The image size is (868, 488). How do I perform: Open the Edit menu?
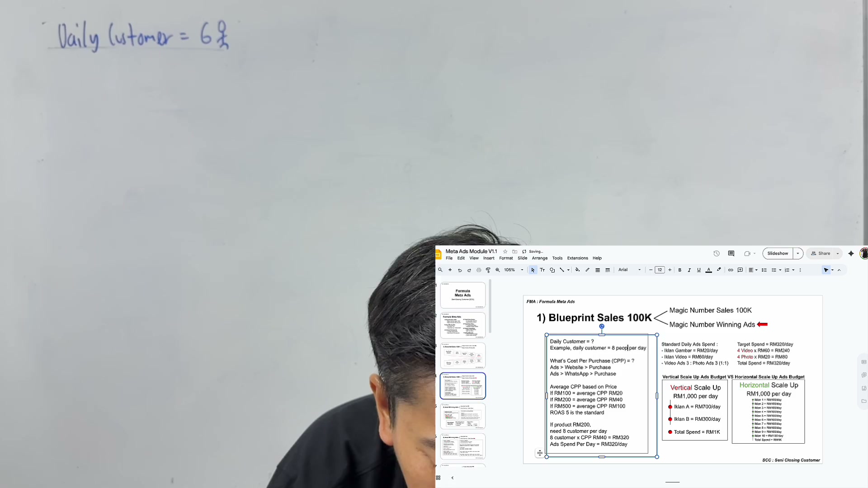[461, 258]
